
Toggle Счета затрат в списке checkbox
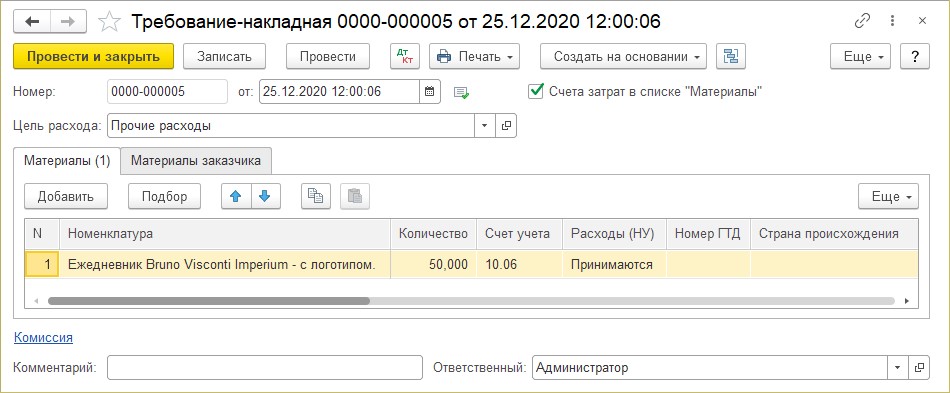click(536, 91)
